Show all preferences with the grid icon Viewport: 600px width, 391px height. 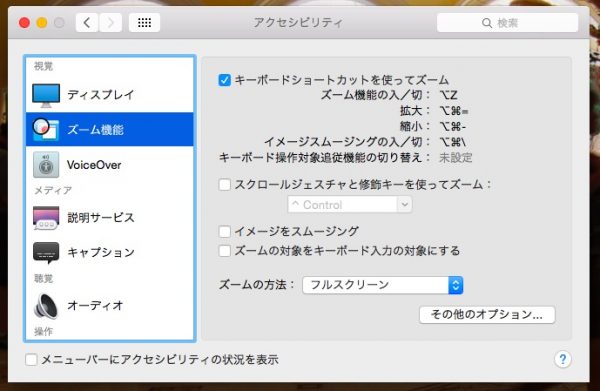click(144, 23)
